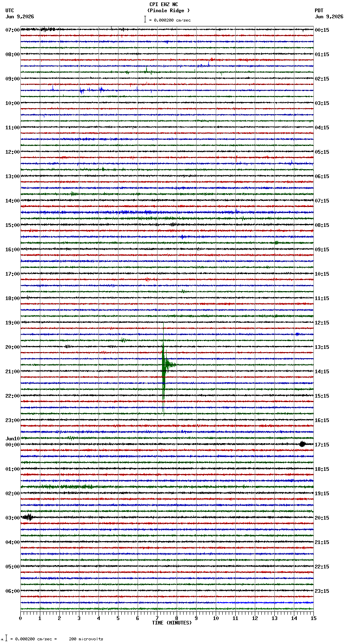Click the black burst event on the 00:00 trace
Screen dimensions: 346x644
tap(302, 444)
